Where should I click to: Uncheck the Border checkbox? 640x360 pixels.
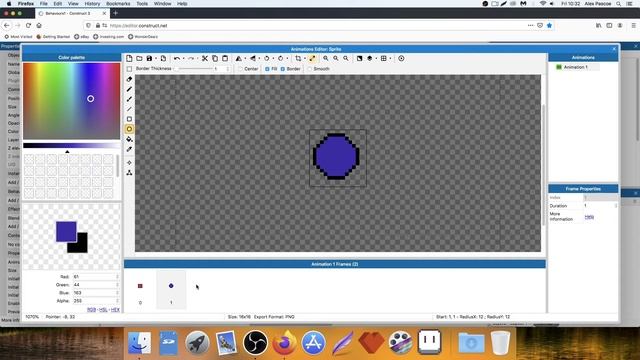[x=282, y=69]
